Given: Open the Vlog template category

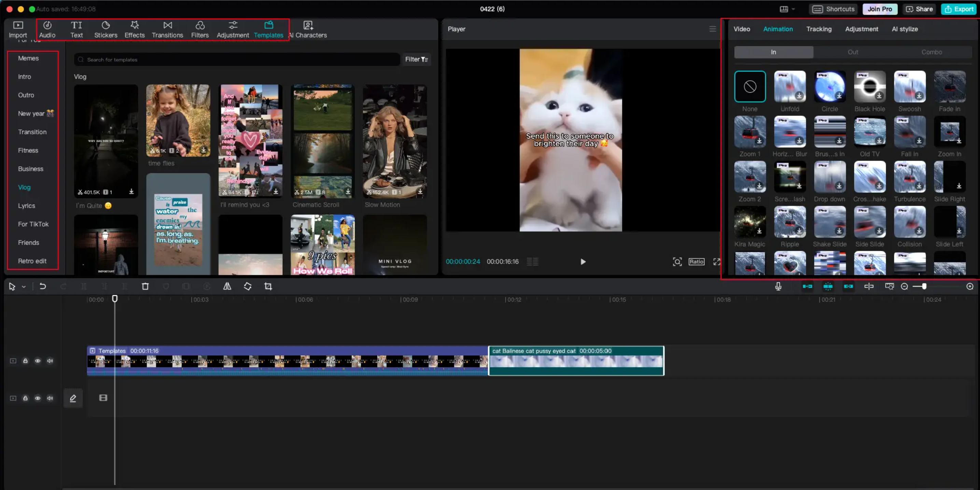Looking at the screenshot, I should click(24, 187).
